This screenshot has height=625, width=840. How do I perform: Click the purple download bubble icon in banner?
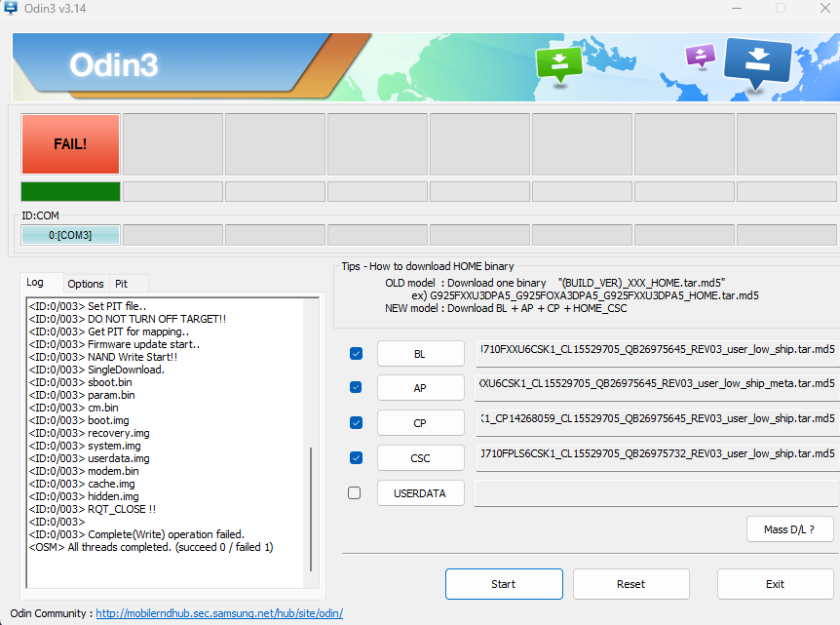point(701,56)
